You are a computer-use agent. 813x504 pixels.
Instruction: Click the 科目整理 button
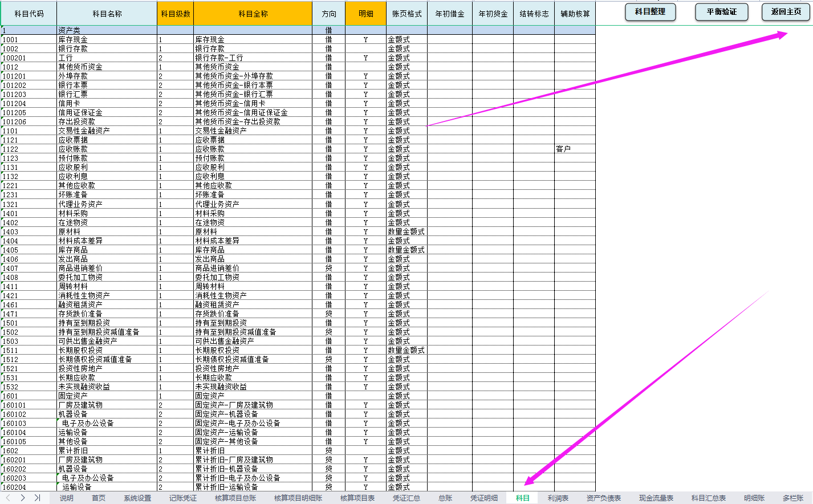pyautogui.click(x=651, y=12)
